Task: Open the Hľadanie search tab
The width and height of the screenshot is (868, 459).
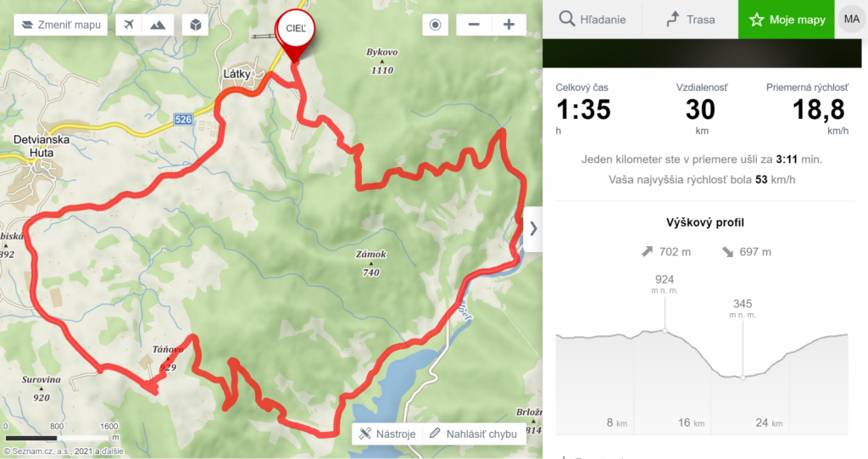Action: tap(593, 20)
